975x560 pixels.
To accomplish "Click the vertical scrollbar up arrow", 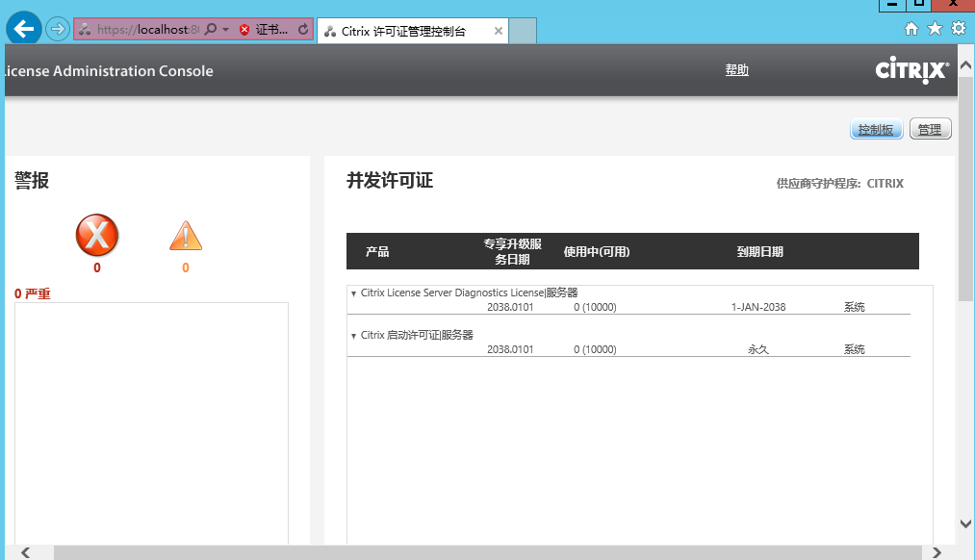I will point(965,65).
